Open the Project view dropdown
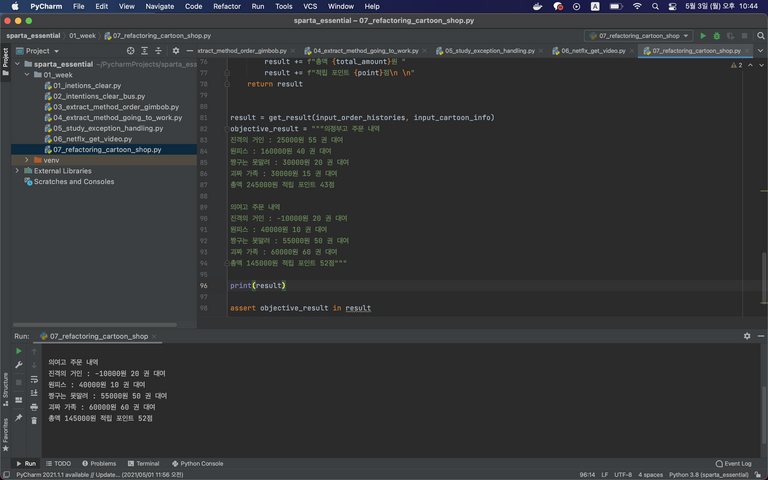The image size is (768, 480). click(38, 51)
